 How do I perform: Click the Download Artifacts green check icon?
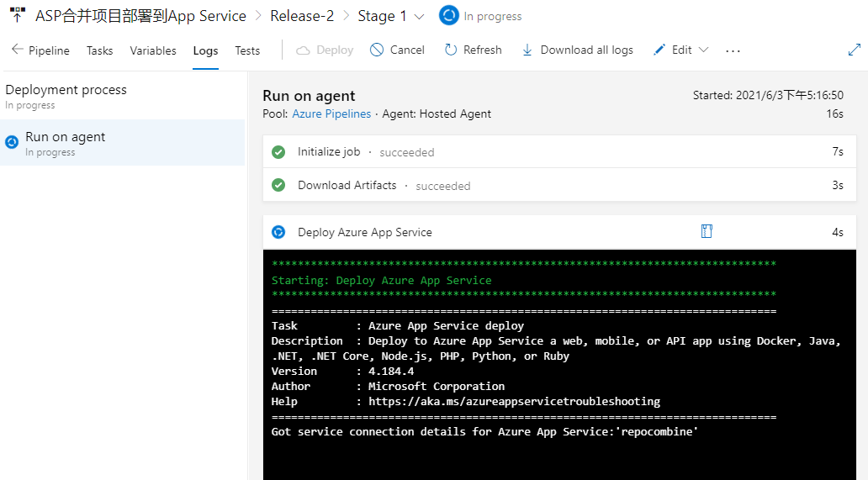point(278,185)
